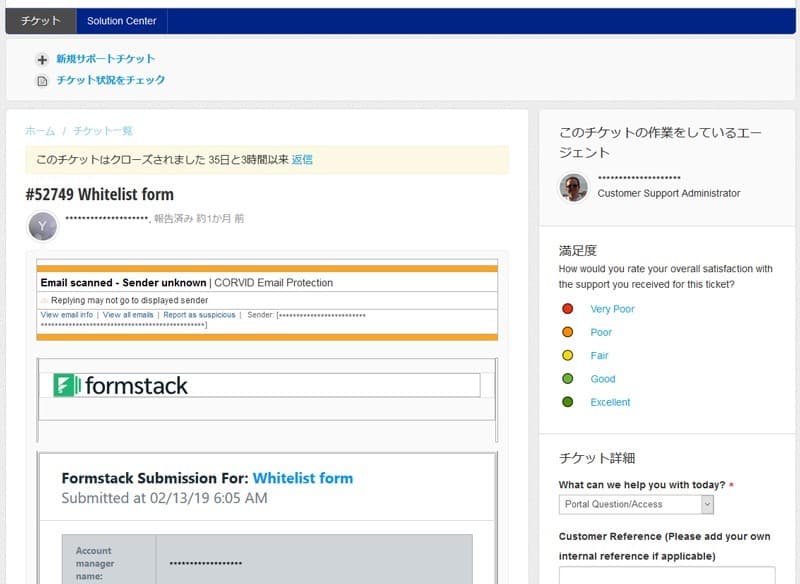Click the support agent profile photo
Viewport: 800px width, 584px height.
point(573,187)
